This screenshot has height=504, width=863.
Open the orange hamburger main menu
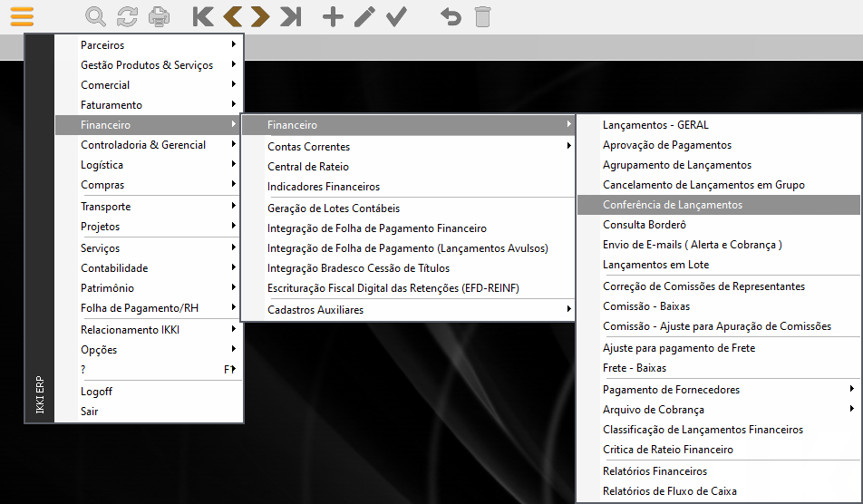click(22, 16)
